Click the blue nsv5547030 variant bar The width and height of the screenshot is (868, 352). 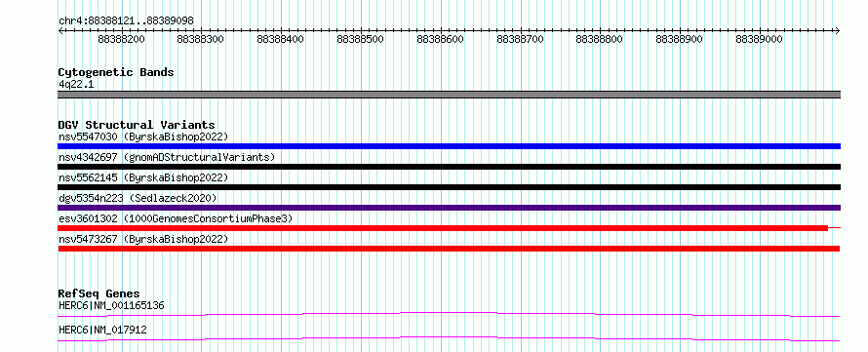tap(449, 146)
